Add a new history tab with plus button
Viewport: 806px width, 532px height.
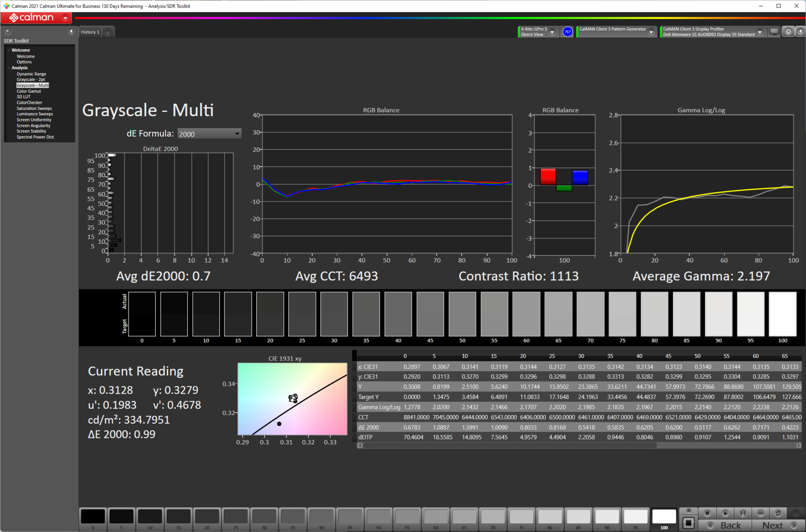point(108,32)
